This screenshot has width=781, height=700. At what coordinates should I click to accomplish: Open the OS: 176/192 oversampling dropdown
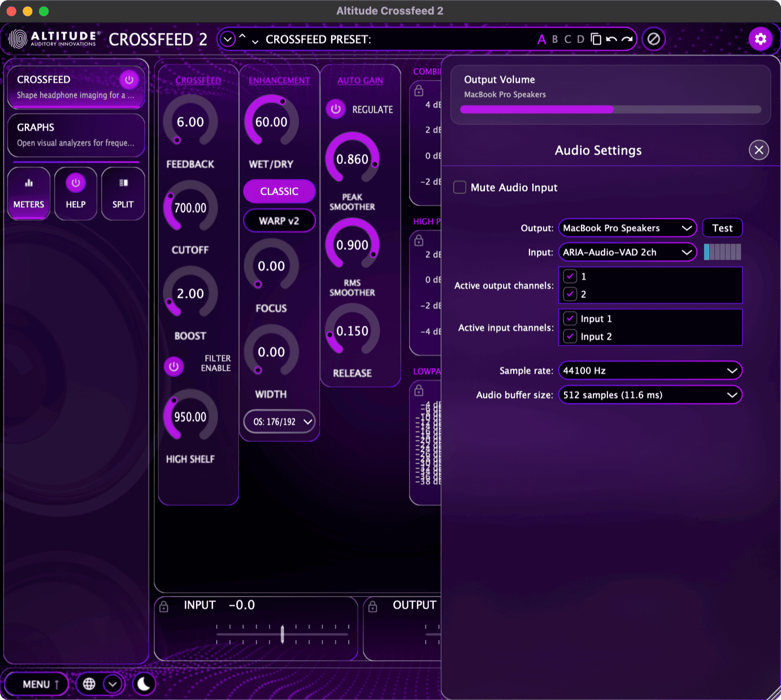[279, 422]
